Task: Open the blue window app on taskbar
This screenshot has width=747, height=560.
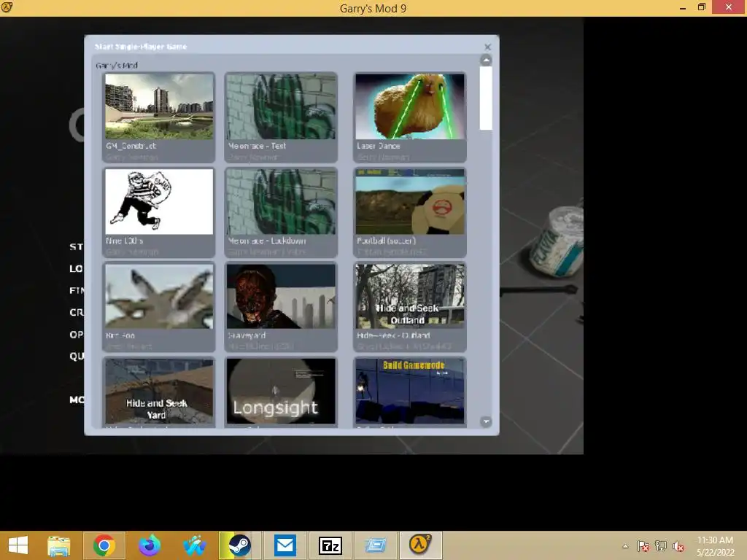Action: 376,545
